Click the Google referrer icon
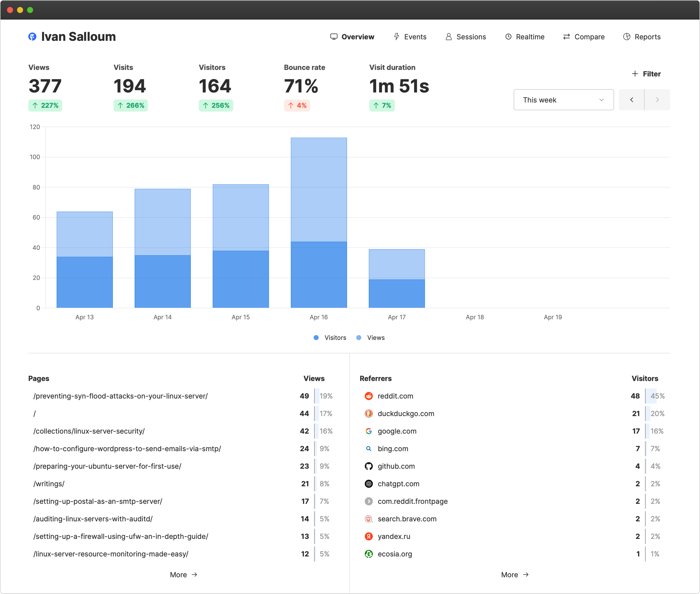Image resolution: width=700 pixels, height=594 pixels. [369, 431]
